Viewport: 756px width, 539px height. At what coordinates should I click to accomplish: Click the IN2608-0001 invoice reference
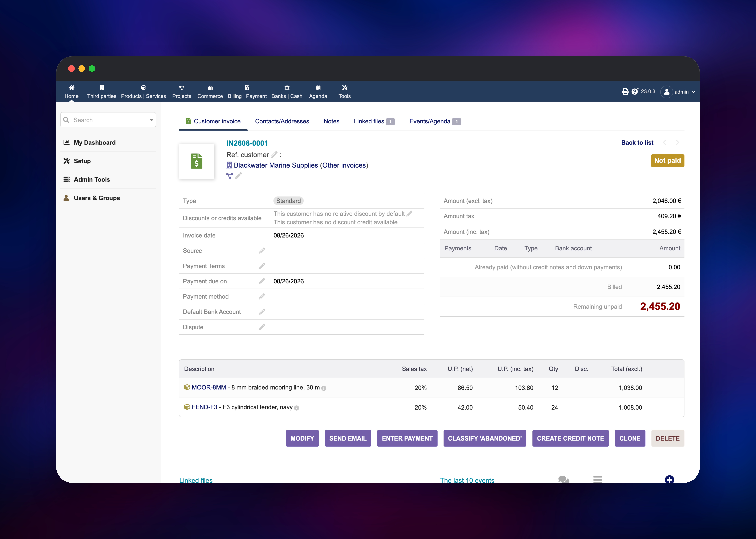coord(247,143)
